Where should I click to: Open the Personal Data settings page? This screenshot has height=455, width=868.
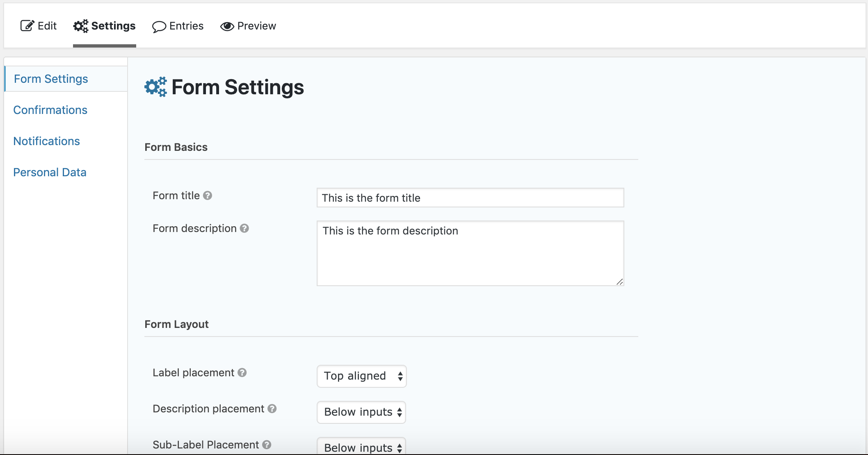click(x=50, y=172)
